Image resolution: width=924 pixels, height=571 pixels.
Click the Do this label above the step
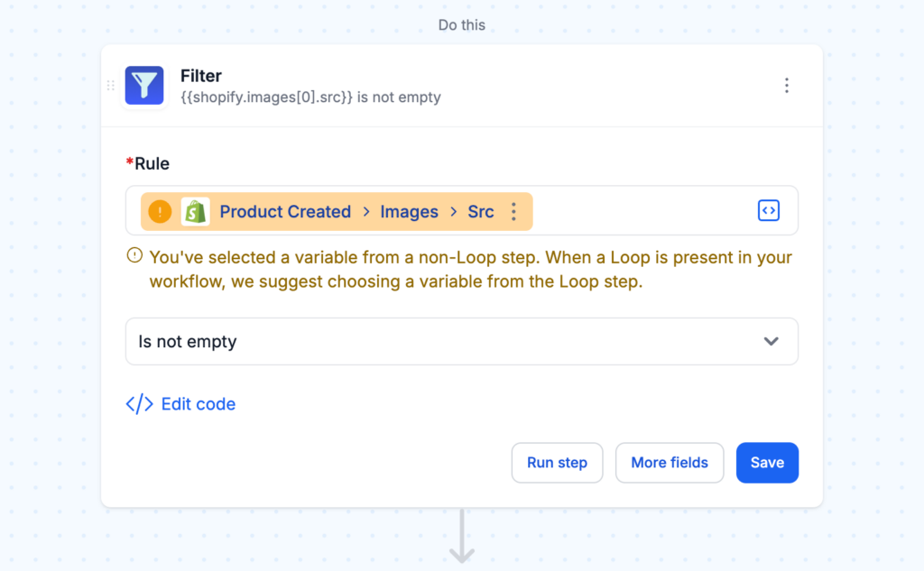point(461,25)
